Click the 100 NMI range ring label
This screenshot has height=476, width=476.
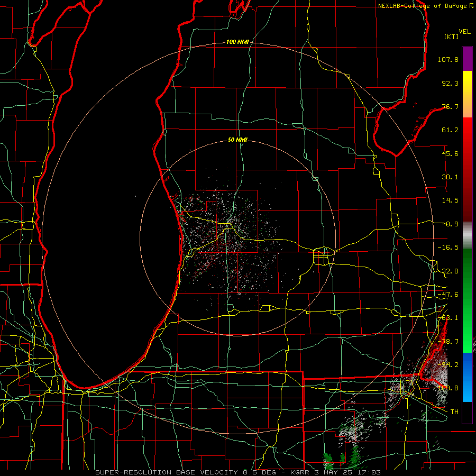coord(237,42)
